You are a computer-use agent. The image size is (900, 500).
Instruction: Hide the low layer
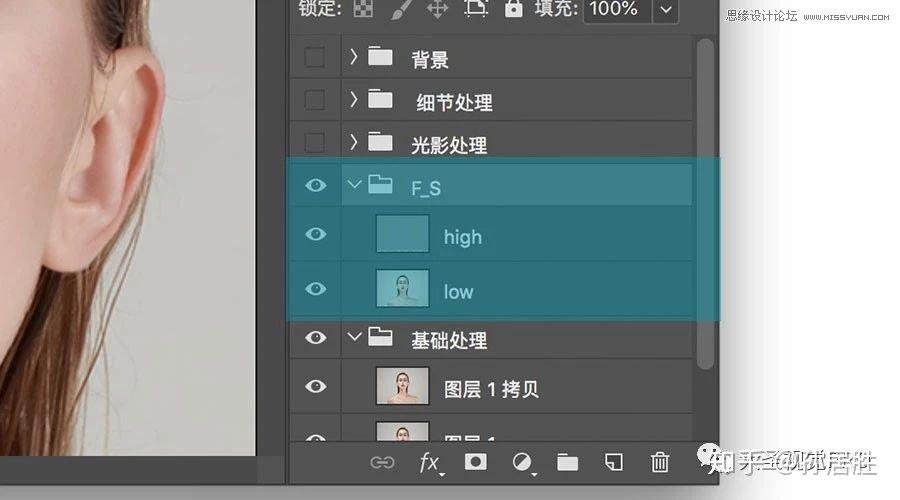point(316,289)
